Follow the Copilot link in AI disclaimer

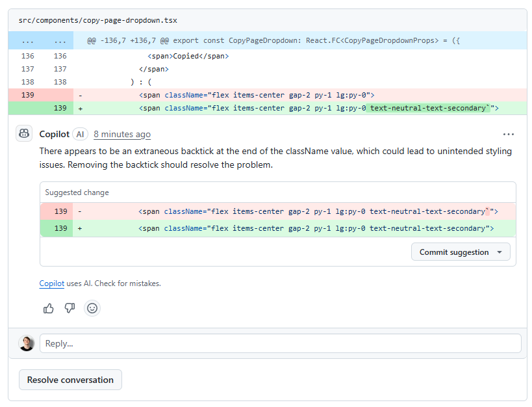pos(51,283)
